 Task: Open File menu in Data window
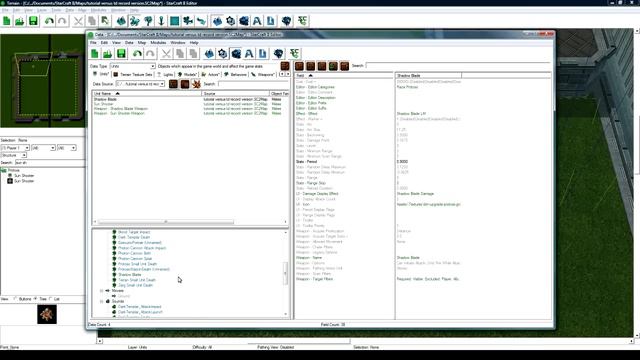[93, 42]
